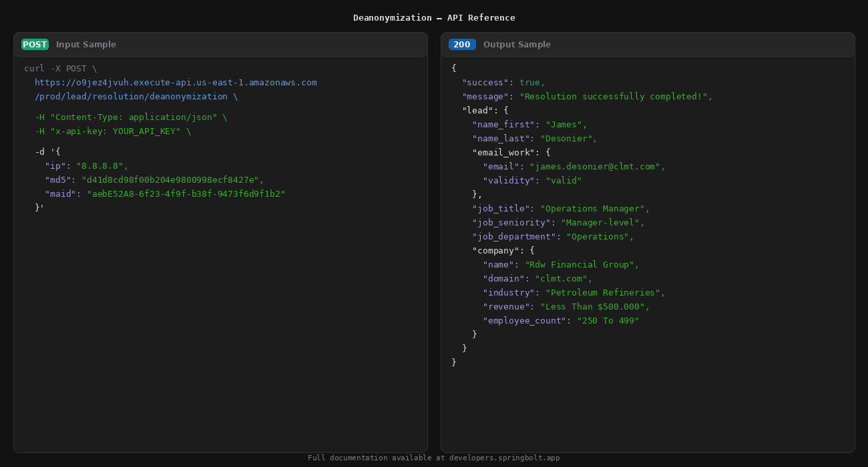Click the Deanonymization — API Reference heading

pyautogui.click(x=434, y=18)
